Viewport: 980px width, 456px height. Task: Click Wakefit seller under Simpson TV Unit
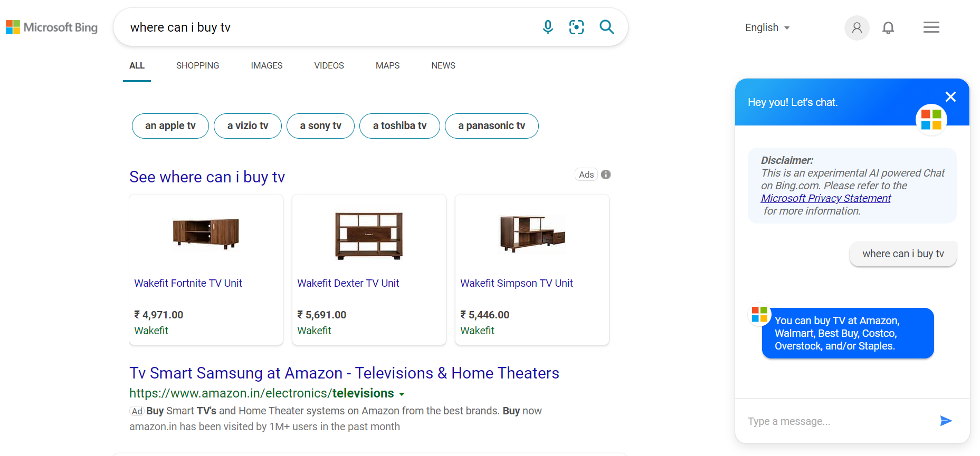click(477, 331)
